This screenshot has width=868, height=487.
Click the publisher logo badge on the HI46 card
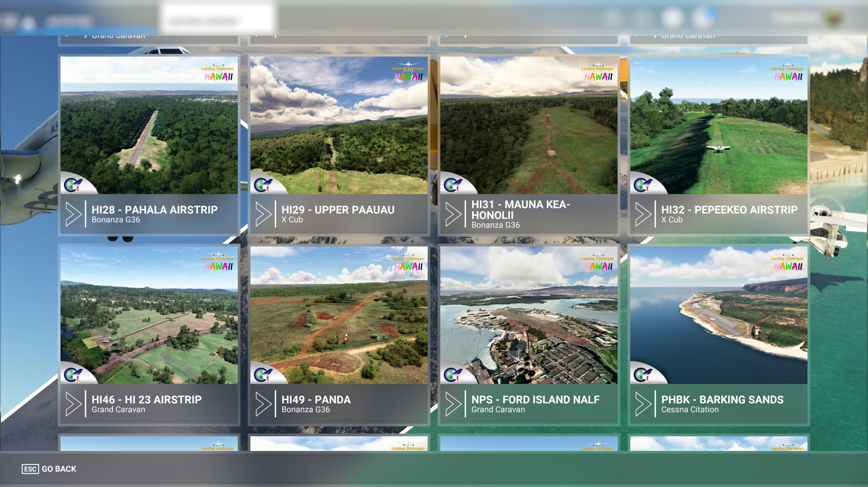click(74, 374)
